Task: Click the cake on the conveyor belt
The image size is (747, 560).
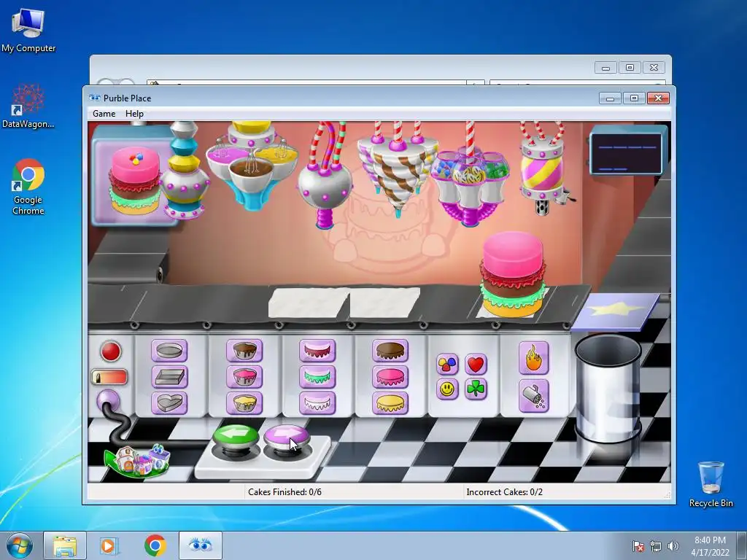Action: point(513,275)
